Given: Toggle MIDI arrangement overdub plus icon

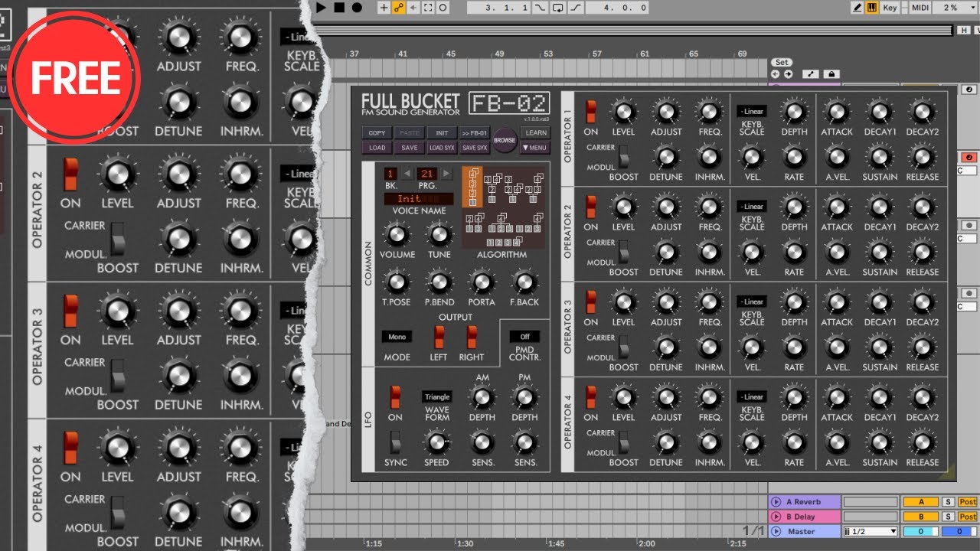Looking at the screenshot, I should (384, 8).
